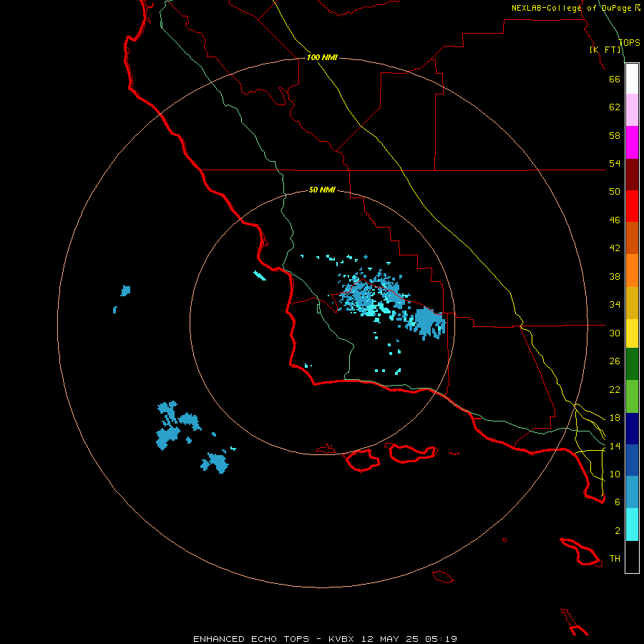Image resolution: width=644 pixels, height=644 pixels.
Task: Click the light green 22 kft swatch
Action: pos(632,396)
